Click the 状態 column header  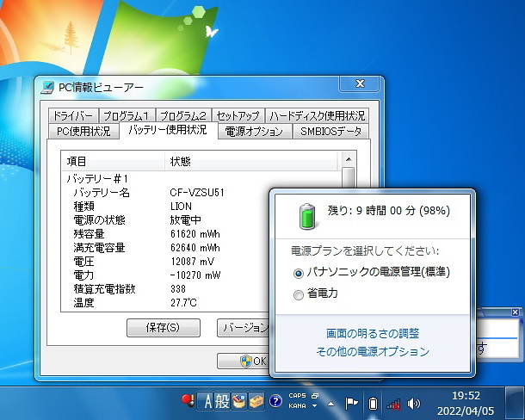click(251, 162)
